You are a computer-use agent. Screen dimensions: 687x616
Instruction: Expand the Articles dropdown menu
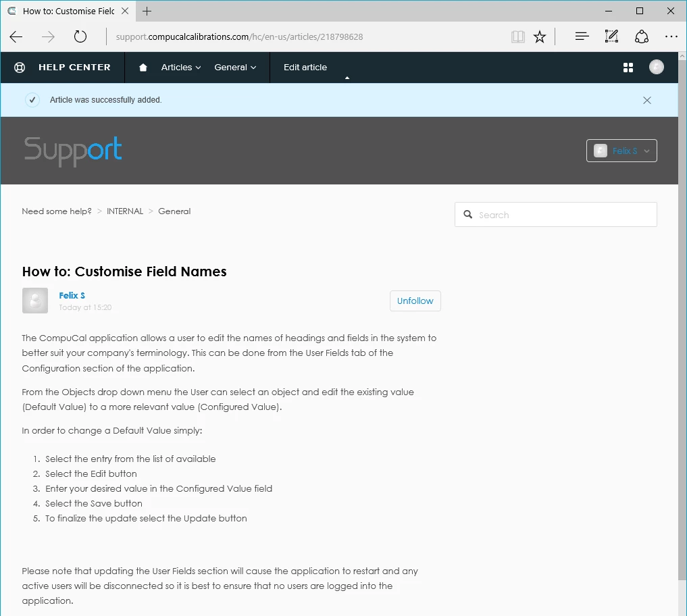(181, 68)
